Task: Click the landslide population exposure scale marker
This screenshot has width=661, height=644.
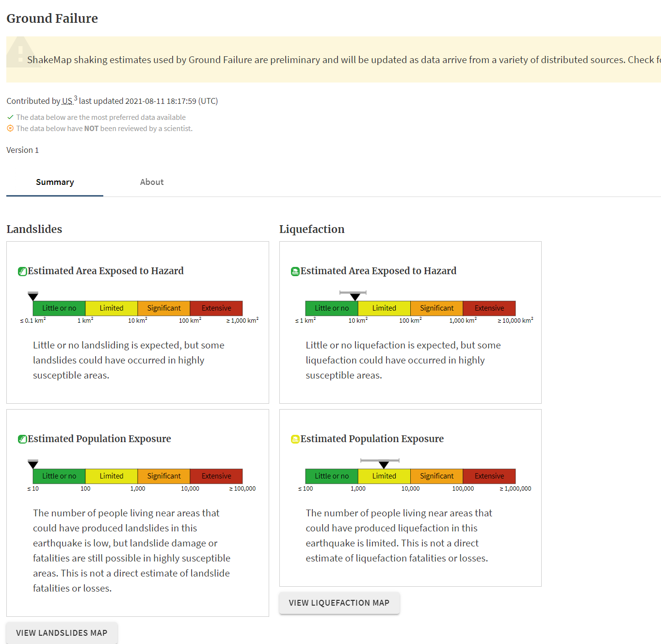Action: (x=33, y=464)
